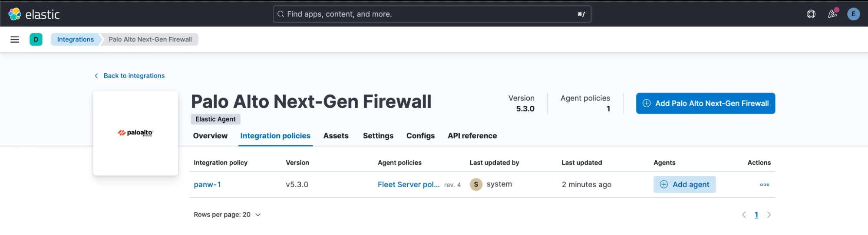
Task: Click the Palo Alto logo card
Action: coord(135,133)
